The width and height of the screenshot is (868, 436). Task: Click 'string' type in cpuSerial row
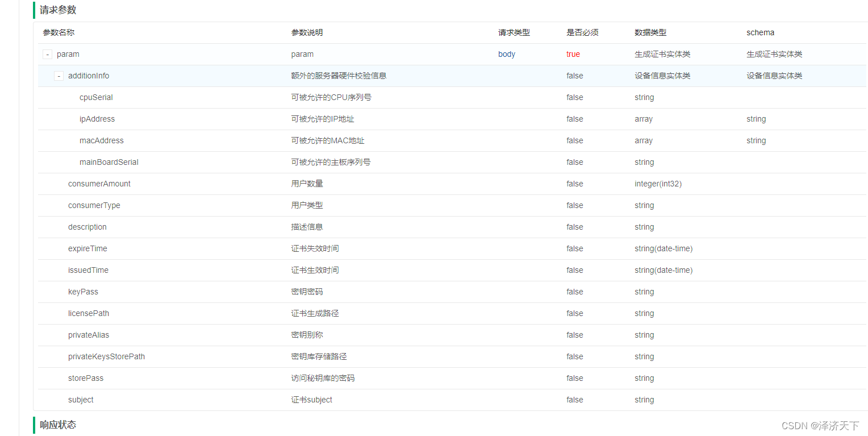point(644,98)
